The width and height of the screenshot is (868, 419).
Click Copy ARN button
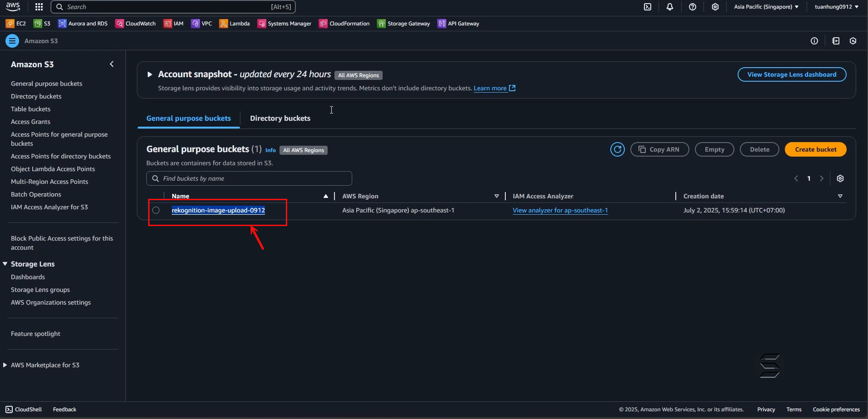[659, 149]
